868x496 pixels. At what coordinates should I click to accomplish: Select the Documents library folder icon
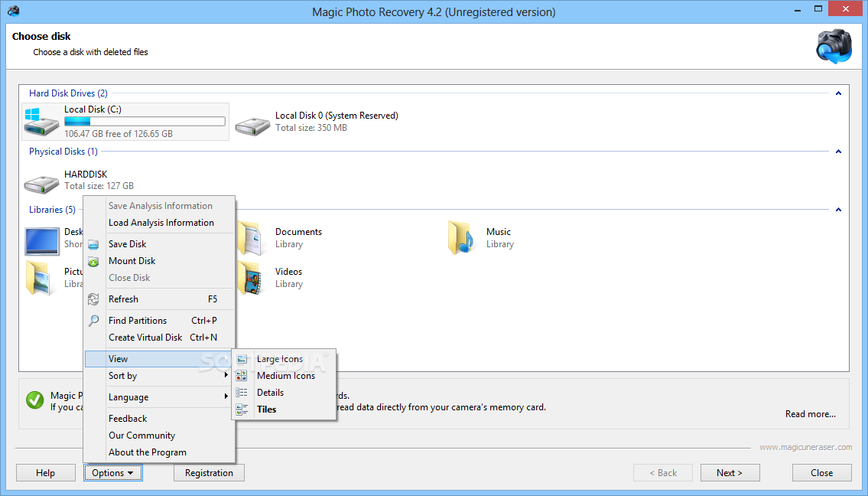point(250,238)
